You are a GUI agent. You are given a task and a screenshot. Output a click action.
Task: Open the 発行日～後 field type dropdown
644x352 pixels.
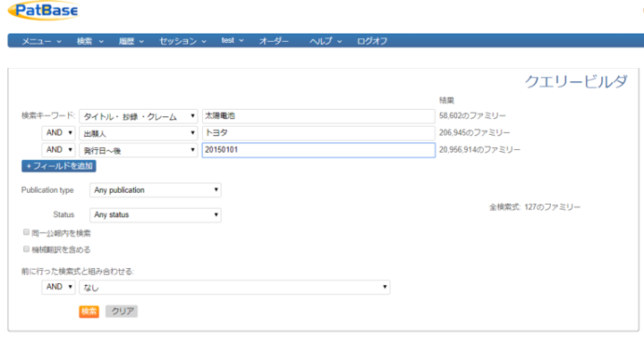(x=139, y=151)
